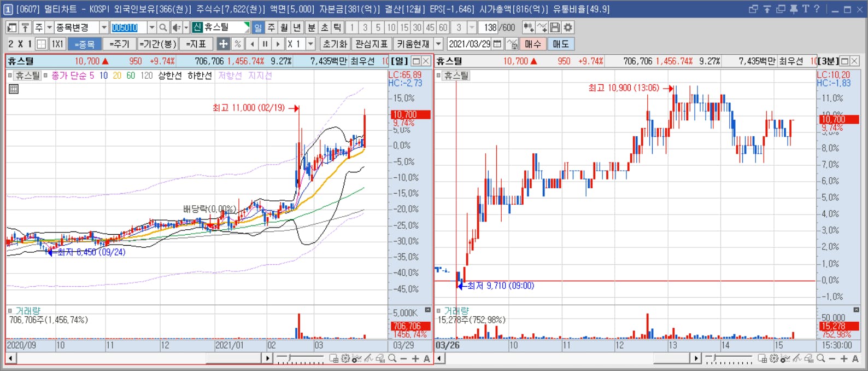Click the stock search magnifier icon
The height and width of the screenshot is (371, 868).
click(x=163, y=27)
